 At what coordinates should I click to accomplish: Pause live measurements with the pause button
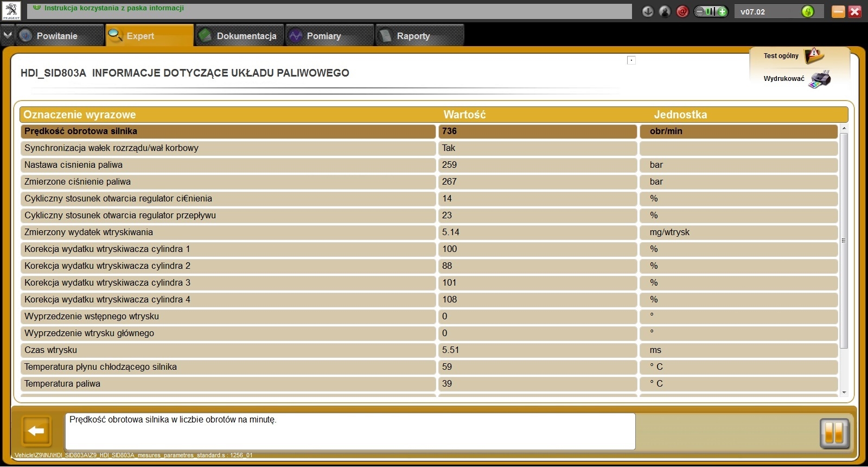click(x=834, y=433)
